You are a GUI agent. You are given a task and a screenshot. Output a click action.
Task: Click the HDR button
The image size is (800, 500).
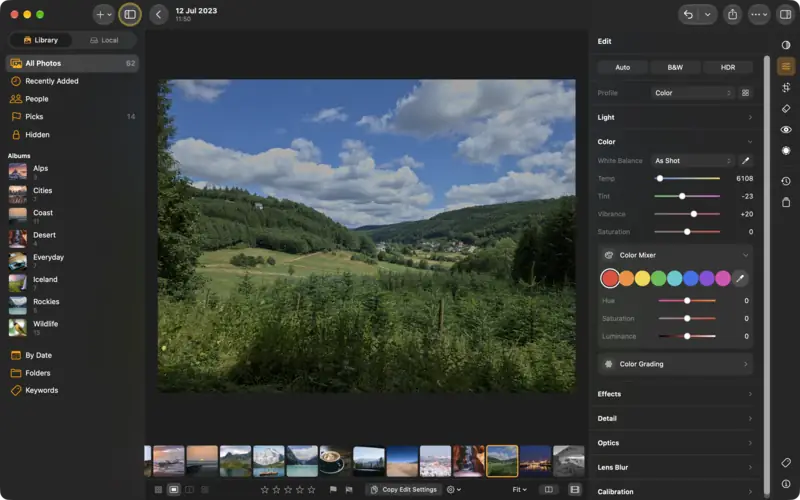pyautogui.click(x=728, y=67)
